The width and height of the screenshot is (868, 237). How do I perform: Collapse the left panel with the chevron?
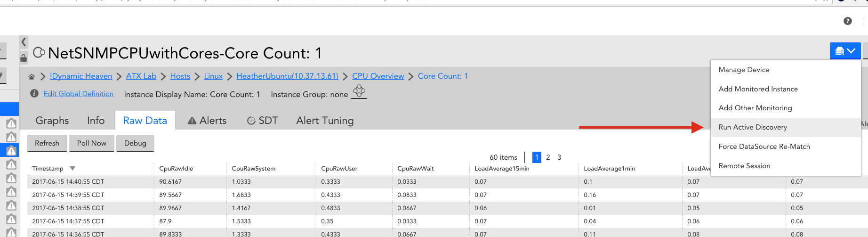point(24,42)
